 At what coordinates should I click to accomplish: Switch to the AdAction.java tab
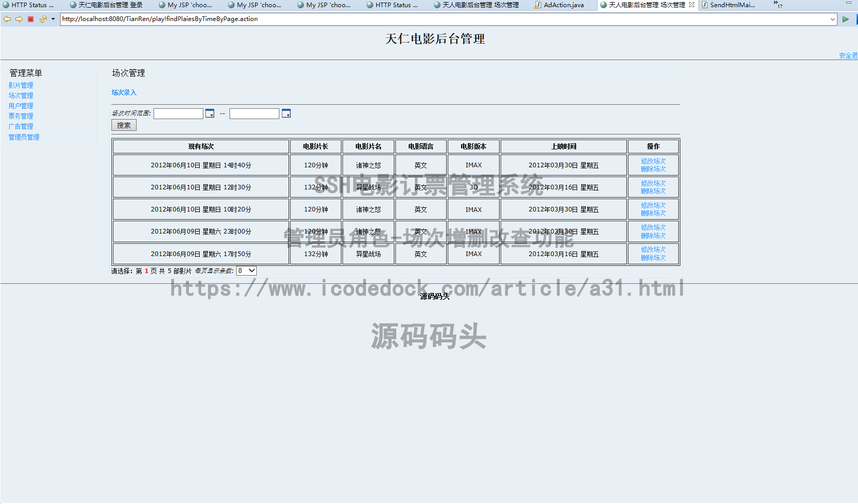560,5
